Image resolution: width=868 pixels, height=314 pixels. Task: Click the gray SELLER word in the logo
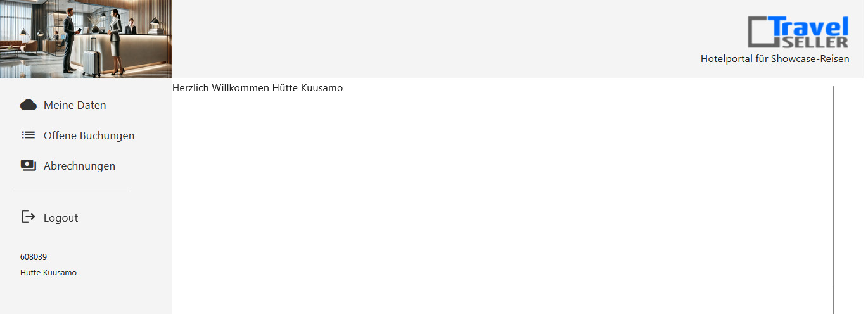[815, 42]
